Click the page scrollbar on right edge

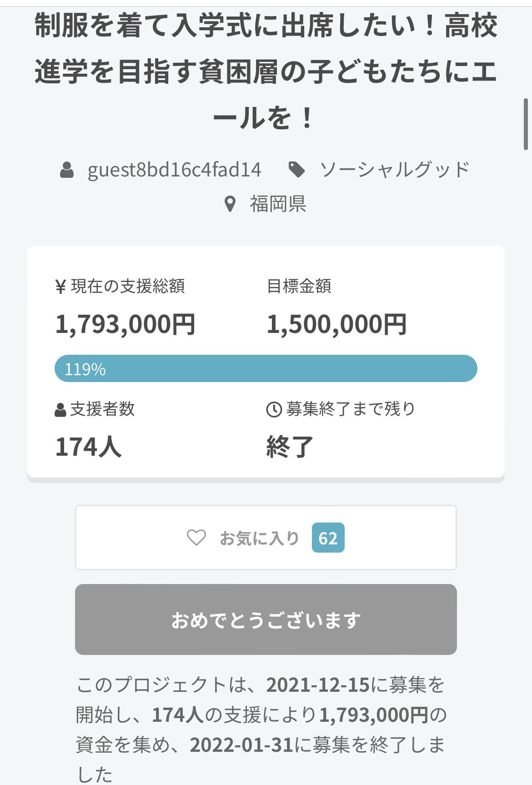(526, 124)
